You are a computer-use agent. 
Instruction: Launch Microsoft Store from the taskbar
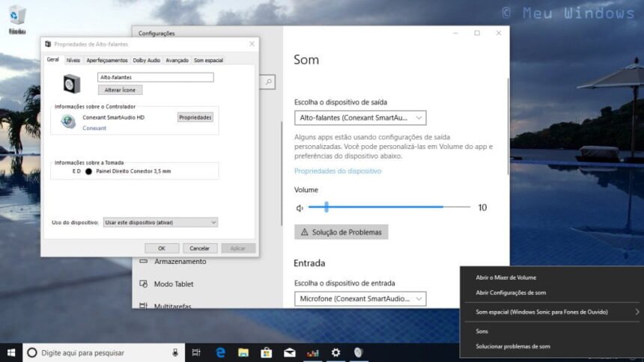click(x=266, y=352)
